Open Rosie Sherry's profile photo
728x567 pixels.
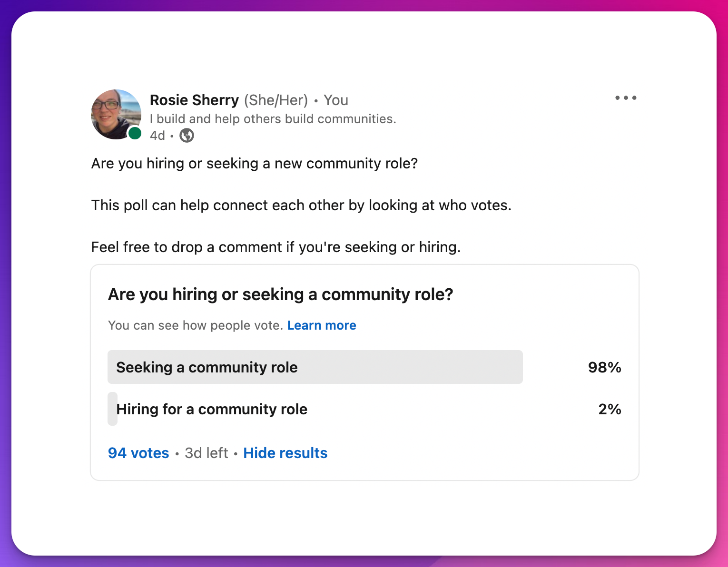(116, 114)
